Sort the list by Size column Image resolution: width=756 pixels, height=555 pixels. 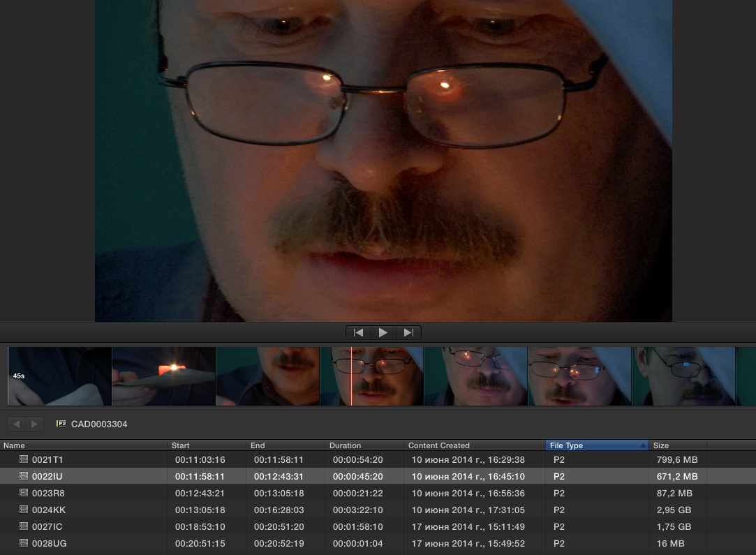click(x=678, y=445)
